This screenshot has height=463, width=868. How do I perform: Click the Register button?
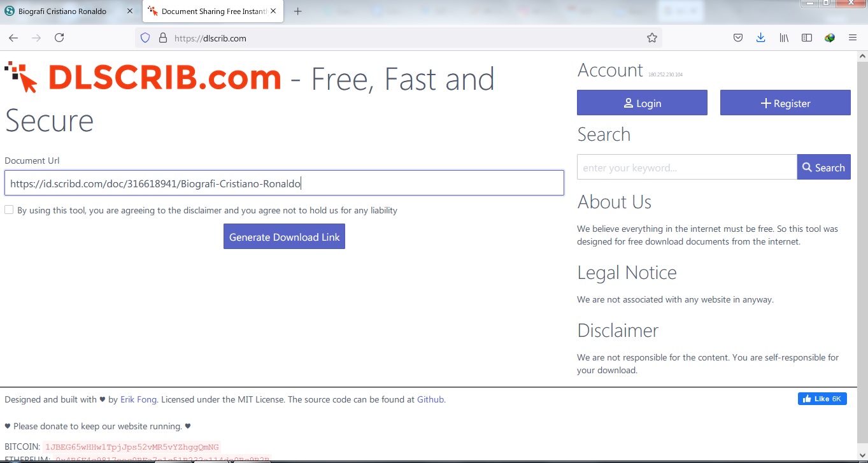click(x=785, y=103)
